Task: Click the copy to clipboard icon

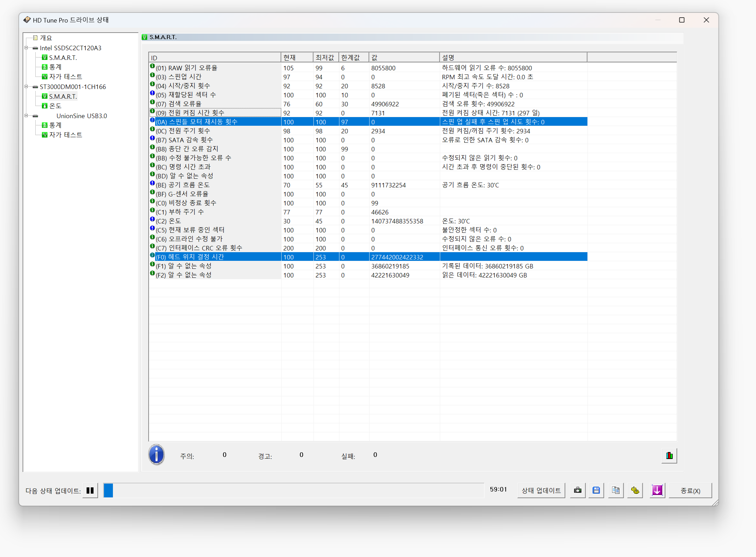Action: coord(615,490)
